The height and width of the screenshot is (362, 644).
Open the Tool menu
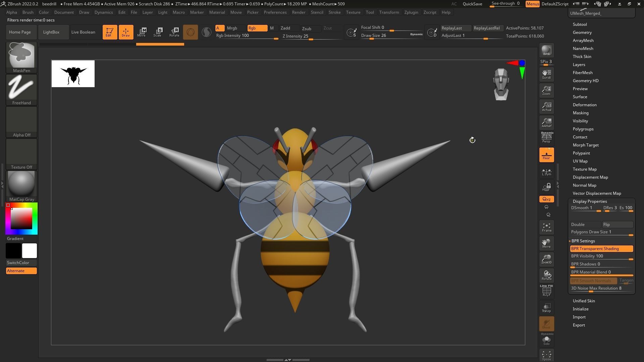pos(370,12)
